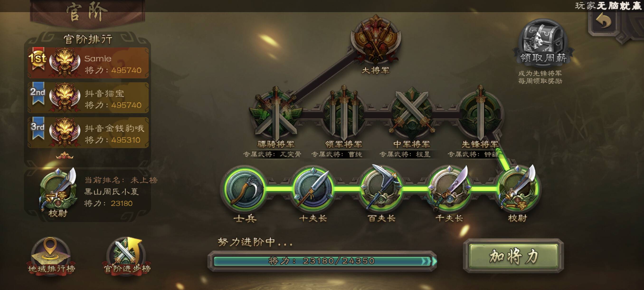The image size is (644, 290).
Task: Select the 骠骑将军 rank badge
Action: [276, 113]
